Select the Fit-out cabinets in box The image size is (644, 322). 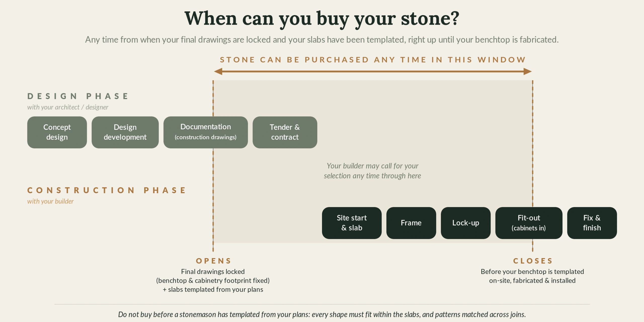point(529,223)
